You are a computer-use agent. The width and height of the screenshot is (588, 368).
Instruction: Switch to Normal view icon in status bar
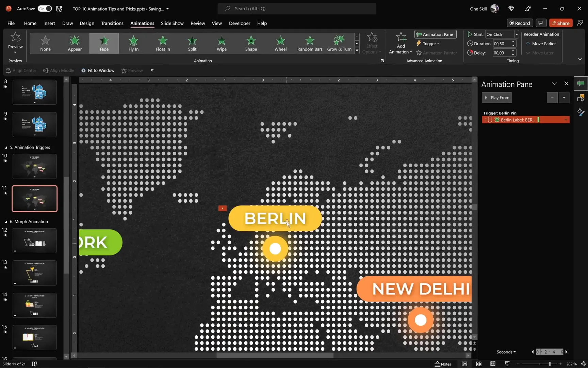pos(464,364)
